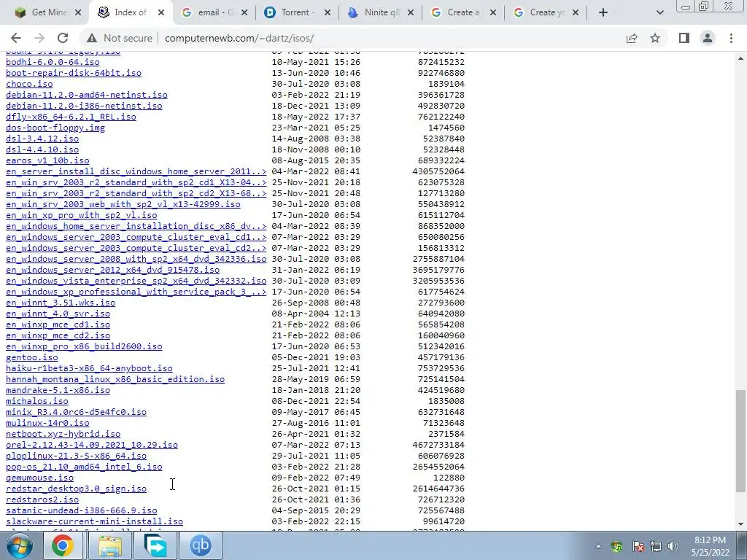
Task: Close the Get Mine tab
Action: point(79,13)
